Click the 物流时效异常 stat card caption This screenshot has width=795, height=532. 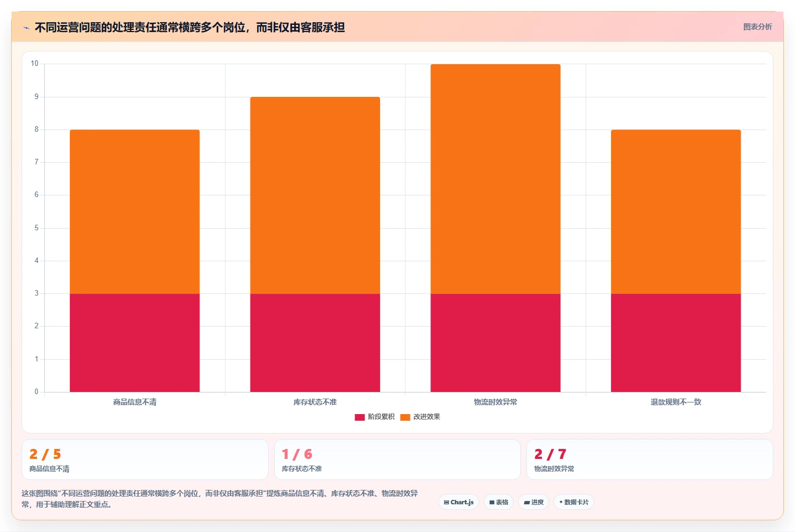pyautogui.click(x=554, y=469)
